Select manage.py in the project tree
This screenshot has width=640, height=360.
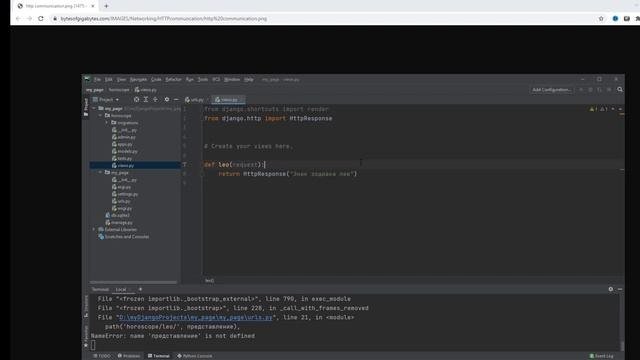[119, 222]
